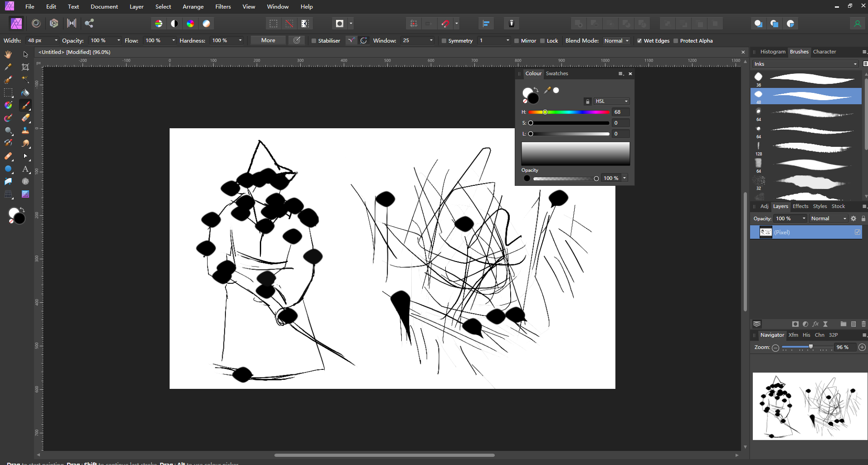
Task: Switch to the Develop Persona
Action: pyautogui.click(x=54, y=23)
